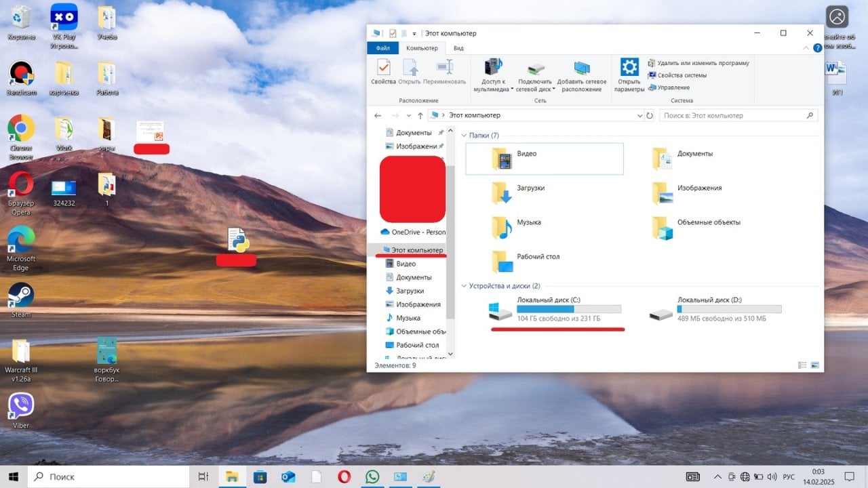Click the Управление ribbon item
The image size is (868, 488).
[673, 87]
